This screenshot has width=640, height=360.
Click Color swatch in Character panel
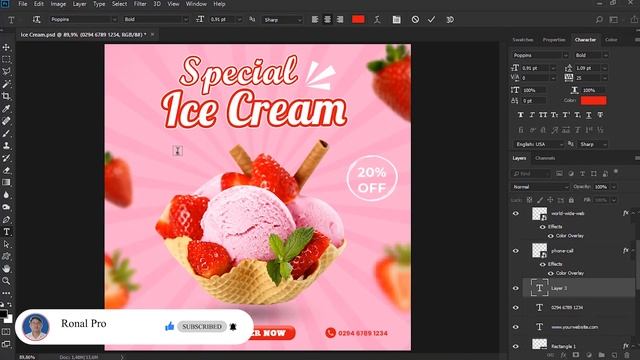pos(593,100)
